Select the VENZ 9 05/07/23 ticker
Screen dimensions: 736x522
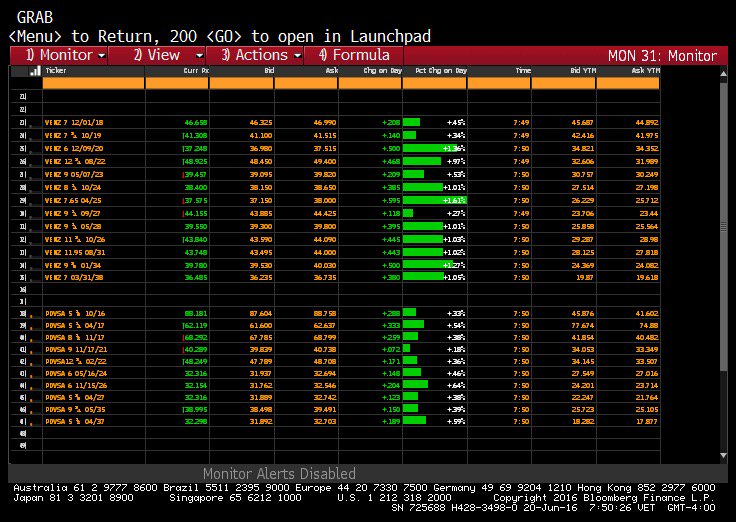[74, 175]
